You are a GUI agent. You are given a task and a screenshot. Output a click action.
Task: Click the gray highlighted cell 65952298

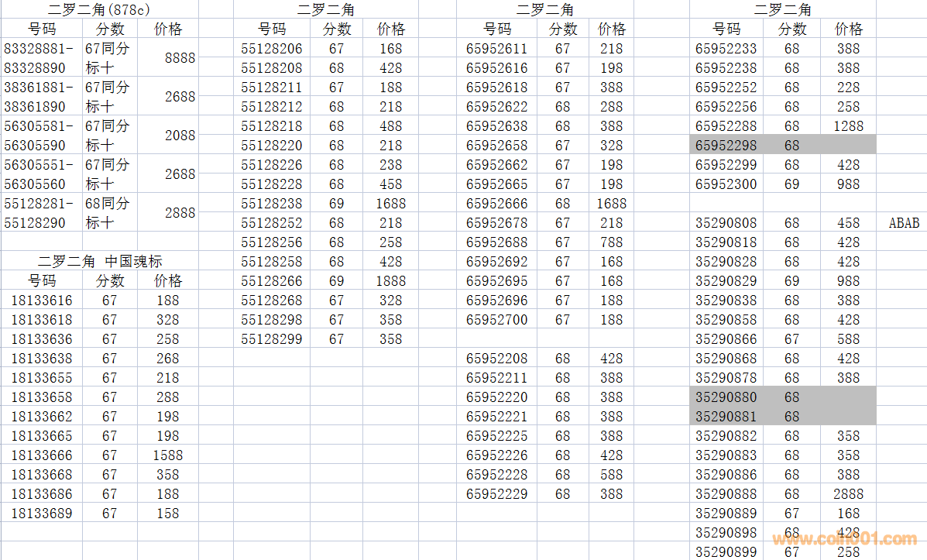coord(726,146)
